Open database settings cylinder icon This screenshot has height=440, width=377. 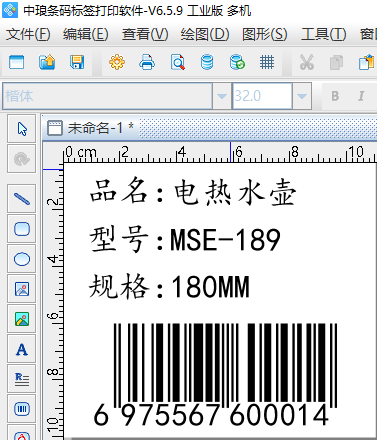coord(207,62)
